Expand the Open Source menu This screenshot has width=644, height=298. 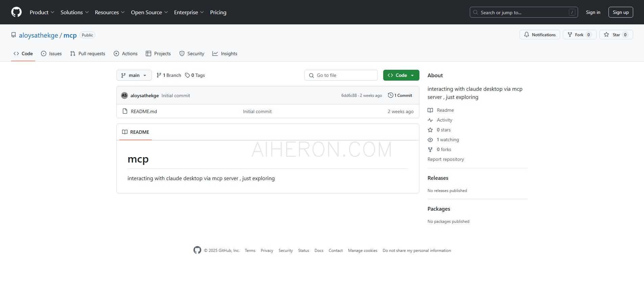(x=149, y=12)
